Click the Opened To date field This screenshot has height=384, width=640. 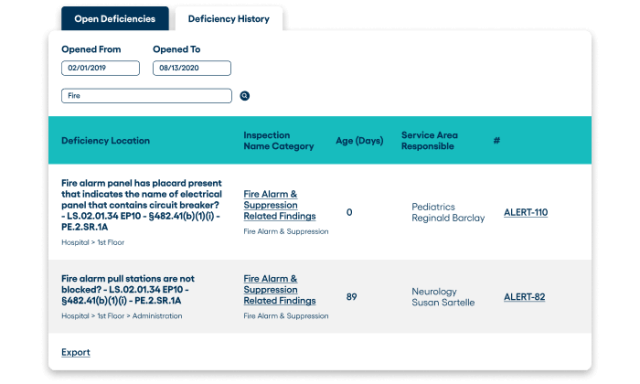(x=192, y=68)
